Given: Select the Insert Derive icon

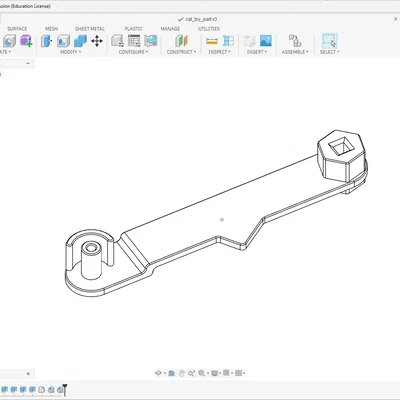Looking at the screenshot, I should 249,41.
